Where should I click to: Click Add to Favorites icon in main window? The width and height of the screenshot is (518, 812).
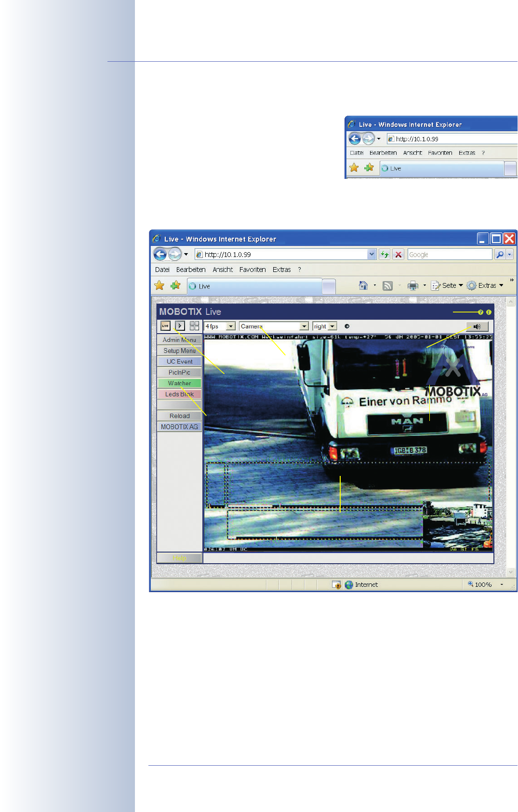click(x=175, y=285)
